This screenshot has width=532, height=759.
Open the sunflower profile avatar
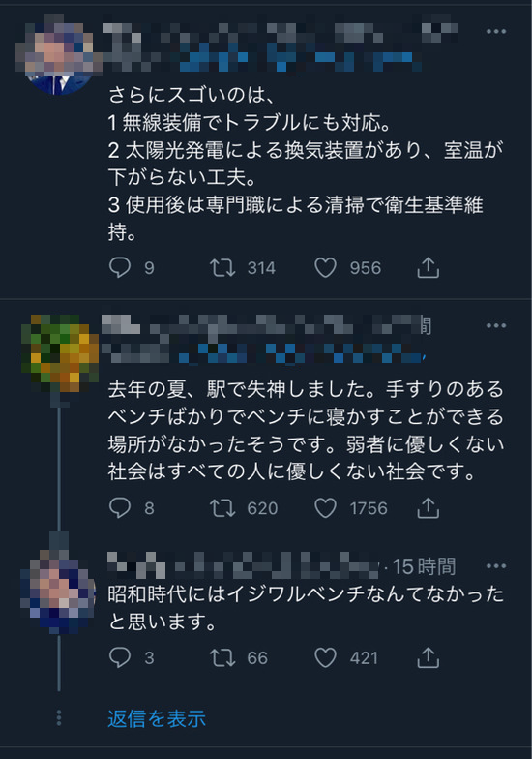[x=59, y=353]
